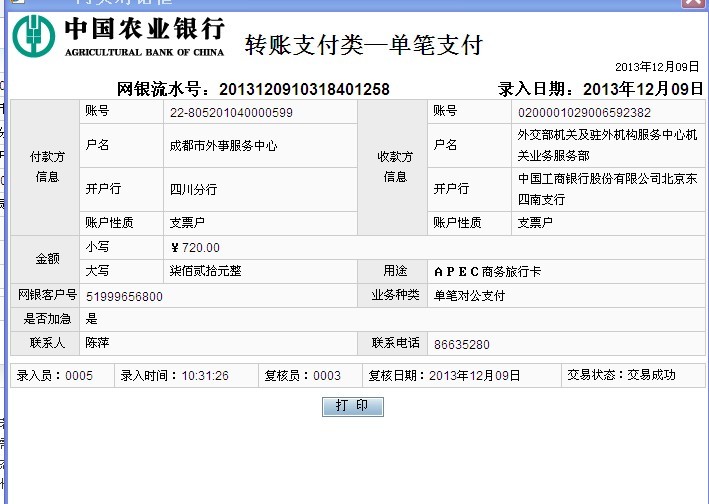The width and height of the screenshot is (709, 504).
Task: Select payee account number 0200001029006592382
Action: (584, 113)
